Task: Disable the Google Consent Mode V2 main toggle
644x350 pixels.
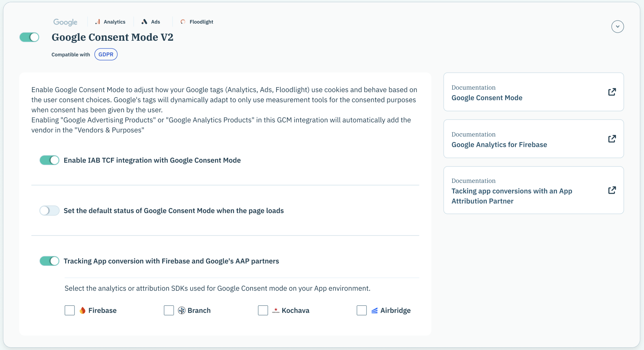Action: [x=29, y=37]
